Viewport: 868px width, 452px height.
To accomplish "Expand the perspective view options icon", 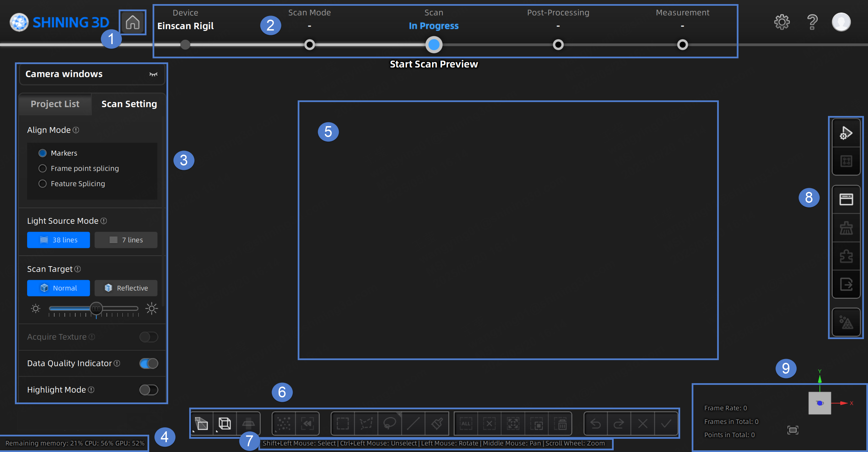I will [202, 423].
